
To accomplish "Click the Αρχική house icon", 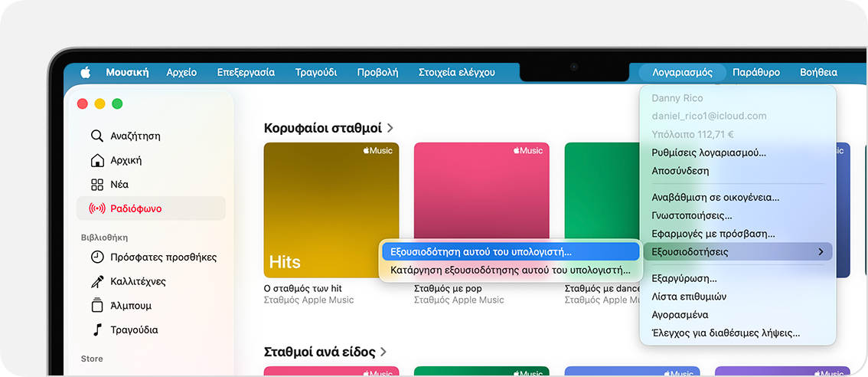I will pos(97,160).
